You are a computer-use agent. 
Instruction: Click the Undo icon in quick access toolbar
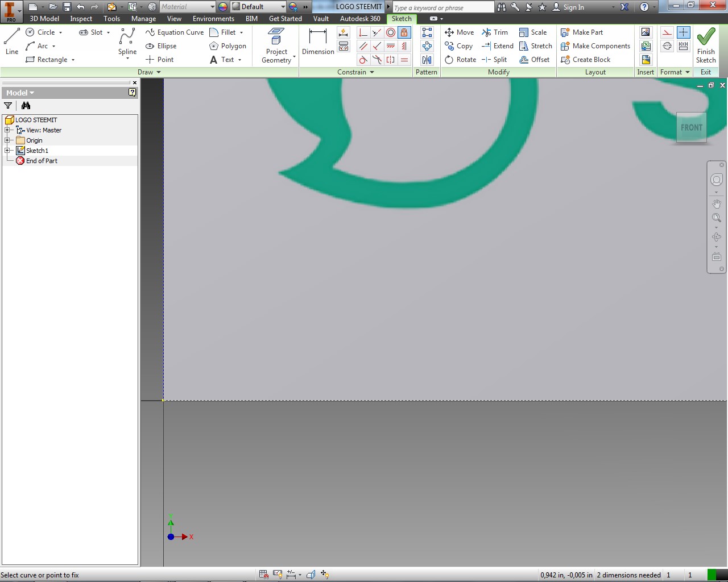pyautogui.click(x=81, y=7)
